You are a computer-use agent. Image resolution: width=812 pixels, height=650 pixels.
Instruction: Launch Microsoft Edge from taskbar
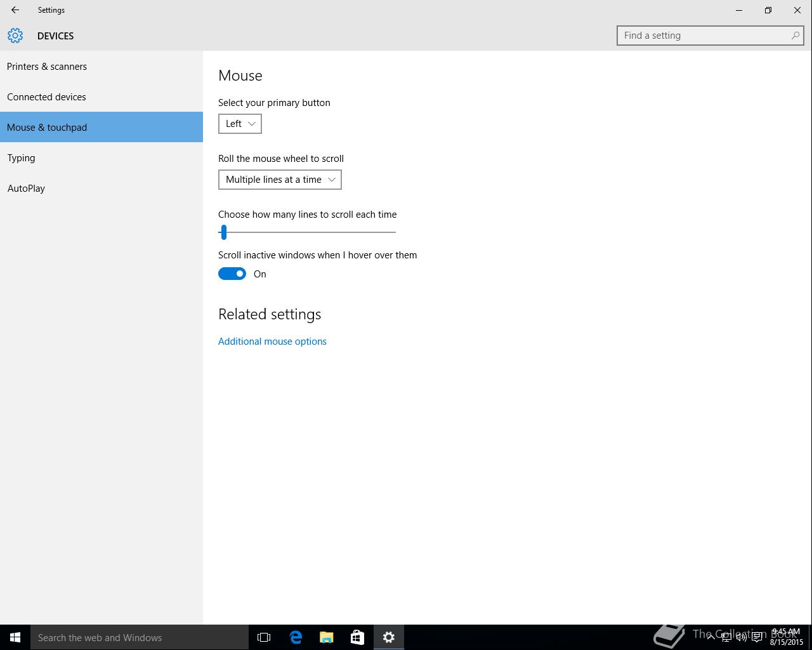296,637
